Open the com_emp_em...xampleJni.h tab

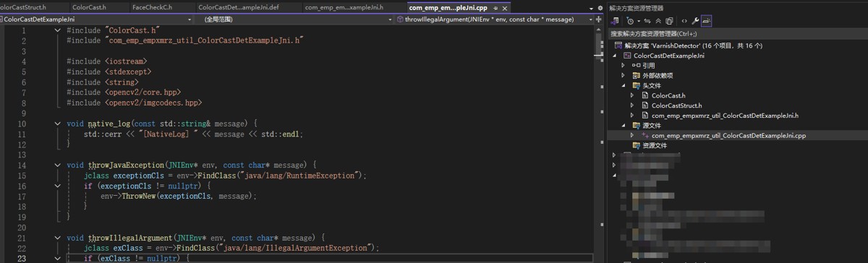pyautogui.click(x=344, y=7)
